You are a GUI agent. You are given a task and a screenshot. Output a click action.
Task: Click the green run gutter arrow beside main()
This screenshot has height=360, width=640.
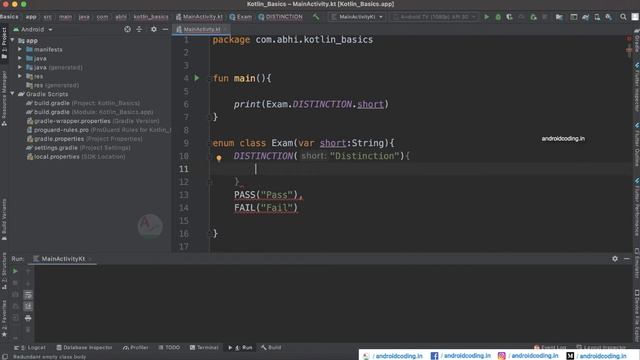coord(197,78)
